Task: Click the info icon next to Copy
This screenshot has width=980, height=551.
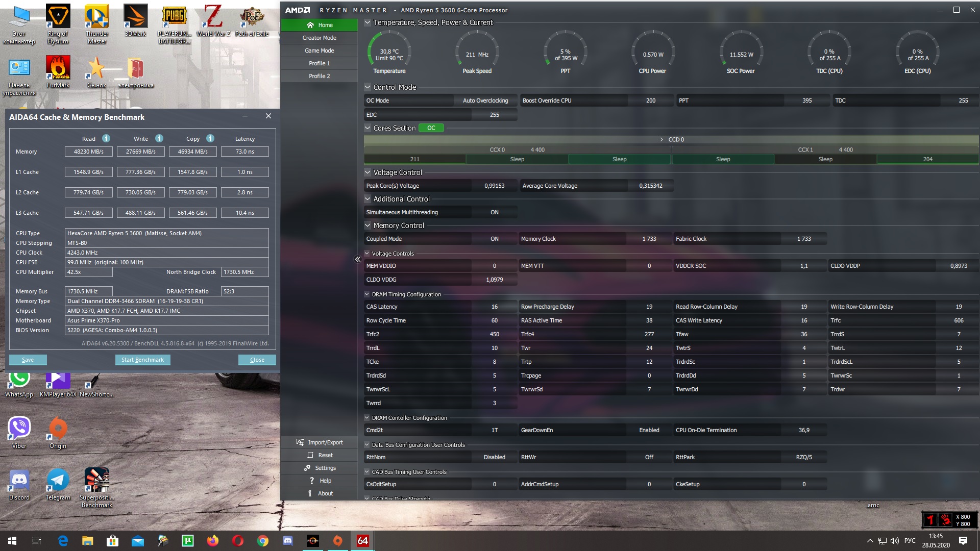Action: 210,139
